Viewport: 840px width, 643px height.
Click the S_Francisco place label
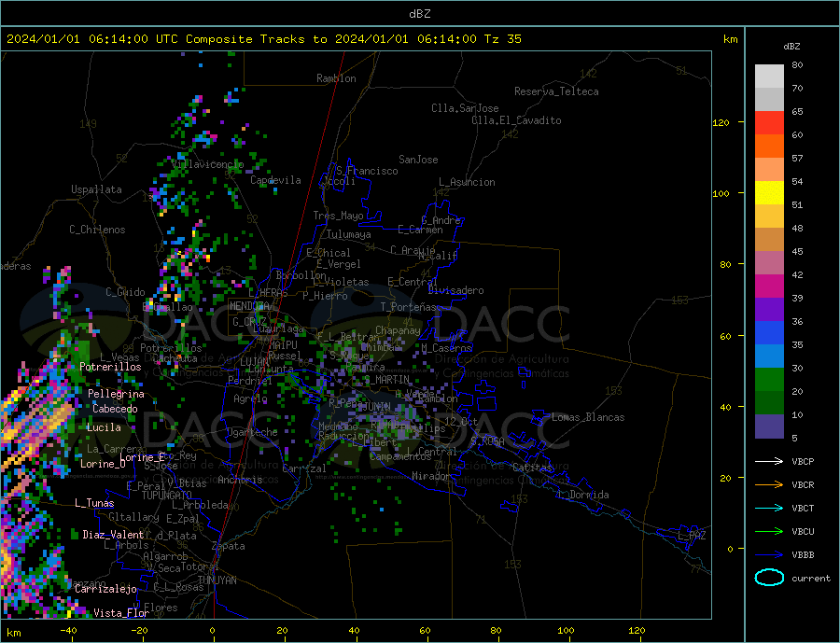coord(367,171)
